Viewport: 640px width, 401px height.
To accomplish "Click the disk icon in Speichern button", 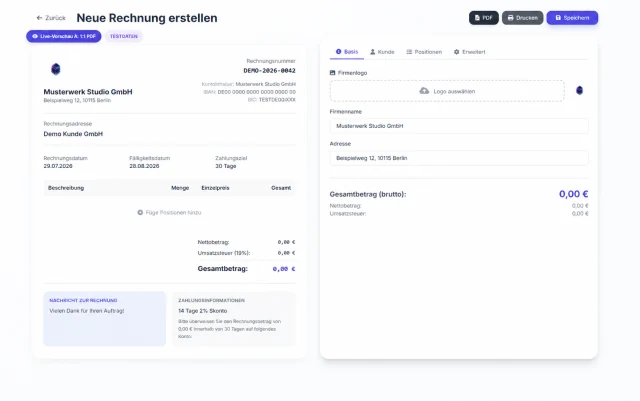I will point(558,18).
